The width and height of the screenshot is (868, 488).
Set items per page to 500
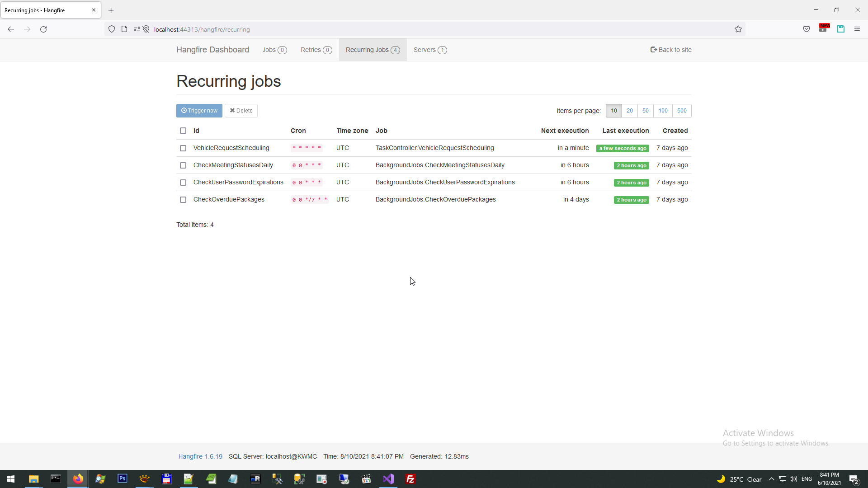(x=682, y=111)
